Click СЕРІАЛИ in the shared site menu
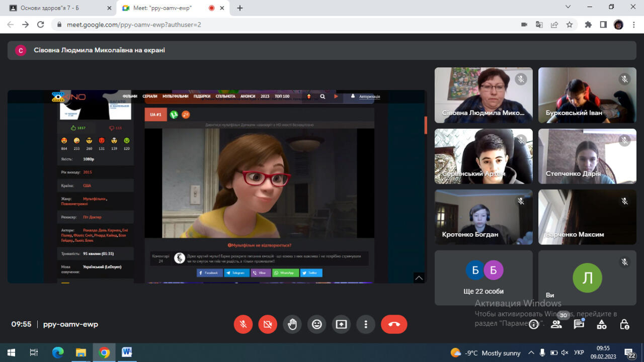 [150, 97]
